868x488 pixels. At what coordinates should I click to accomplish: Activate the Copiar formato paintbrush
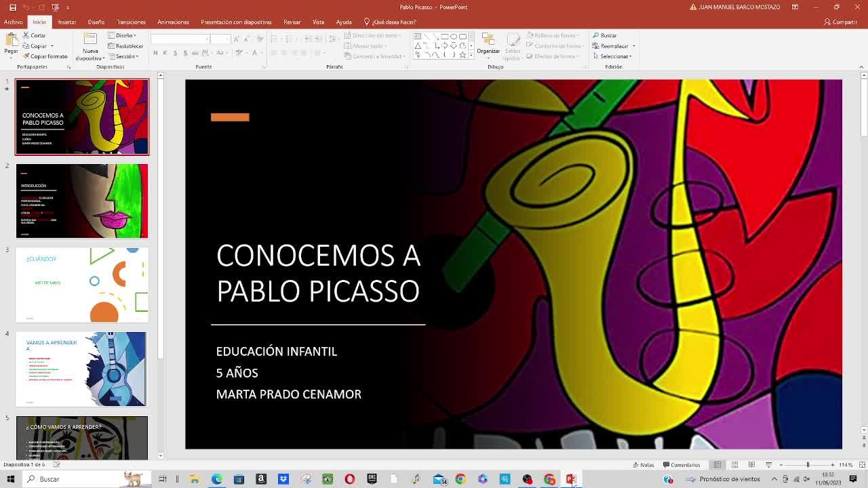(45, 56)
